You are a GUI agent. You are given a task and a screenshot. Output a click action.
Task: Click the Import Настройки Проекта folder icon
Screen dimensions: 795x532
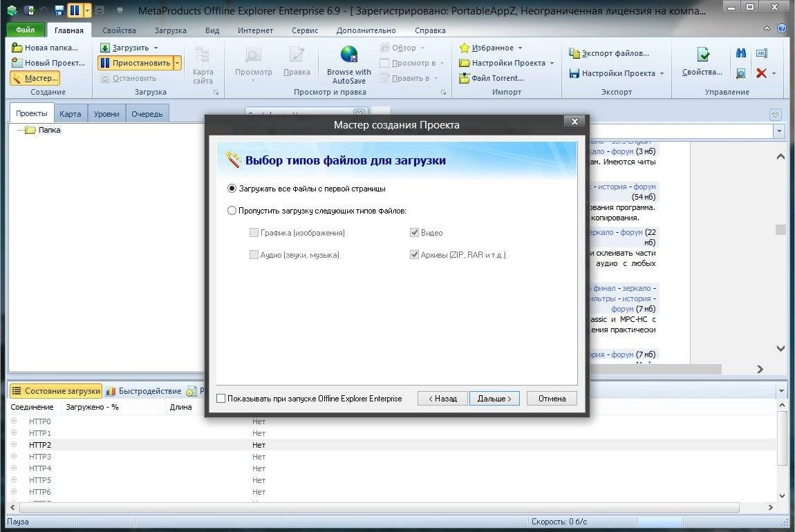465,63
